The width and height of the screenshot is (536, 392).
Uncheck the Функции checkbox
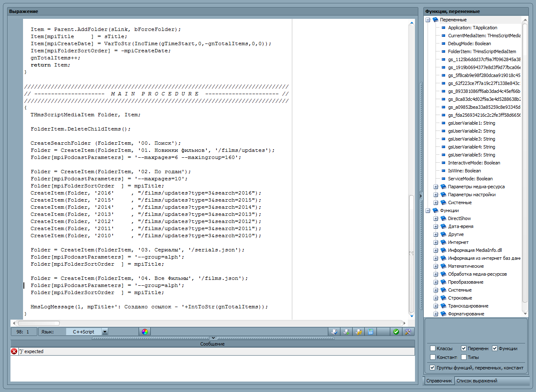click(495, 348)
